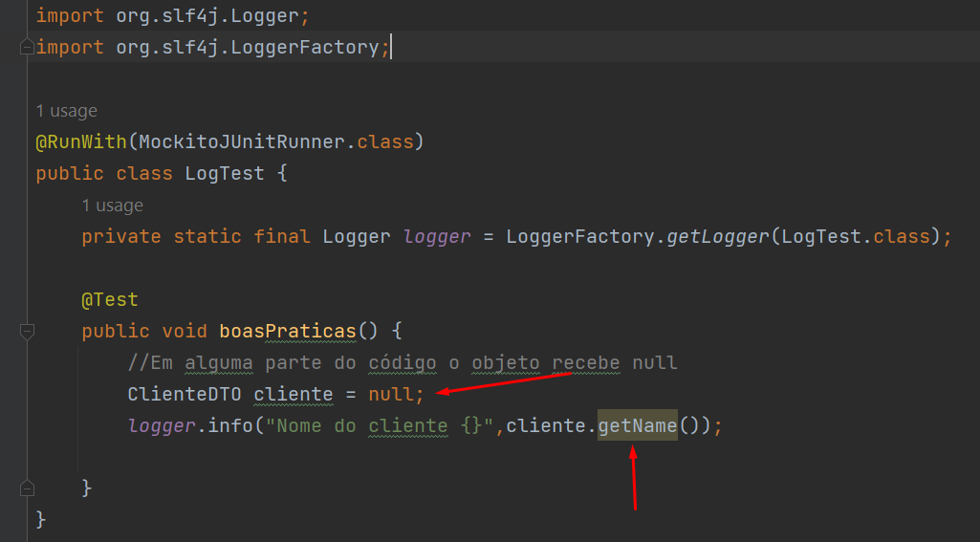
Task: Click LogTest.class argument in getLogger
Action: tap(856, 236)
